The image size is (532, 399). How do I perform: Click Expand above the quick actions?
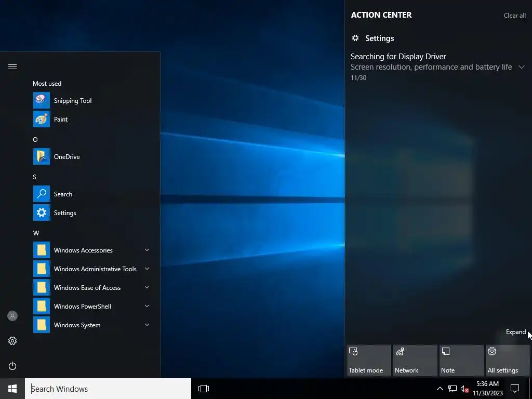tap(516, 332)
